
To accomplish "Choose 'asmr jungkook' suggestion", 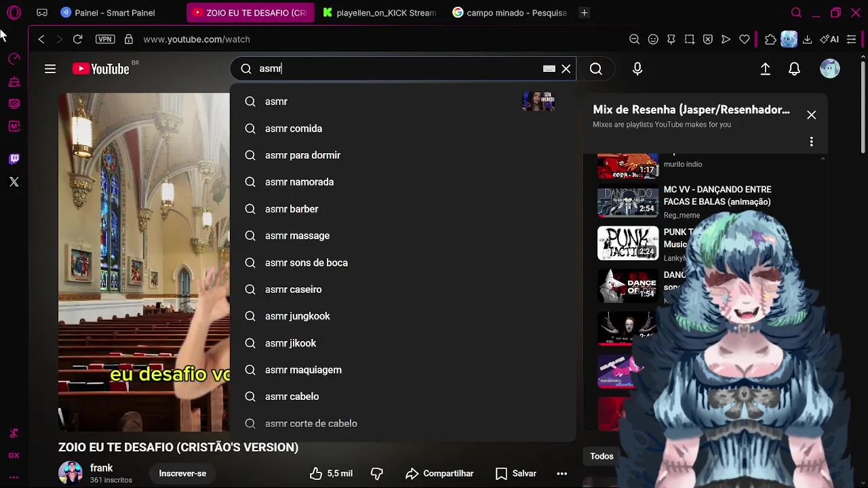I will pyautogui.click(x=403, y=316).
